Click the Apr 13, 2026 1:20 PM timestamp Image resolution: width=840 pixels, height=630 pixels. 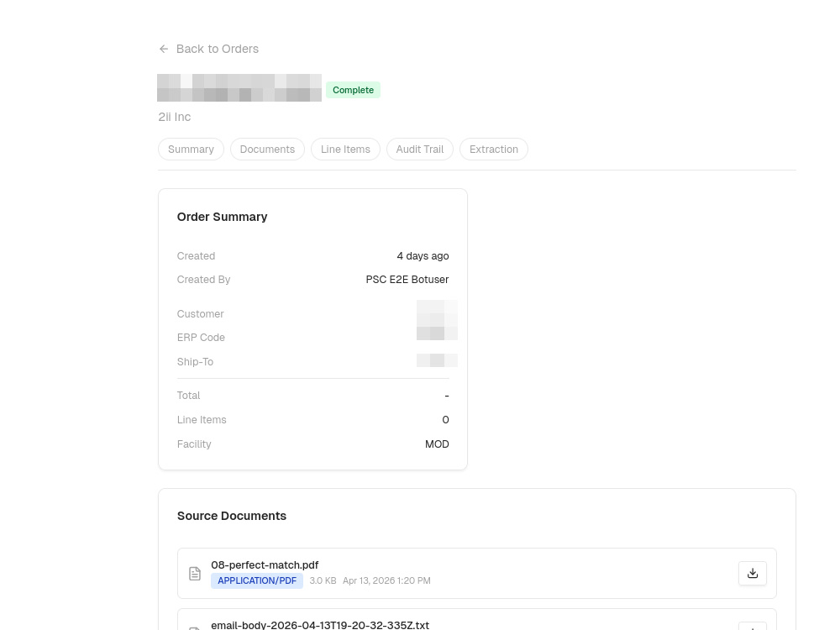386,580
